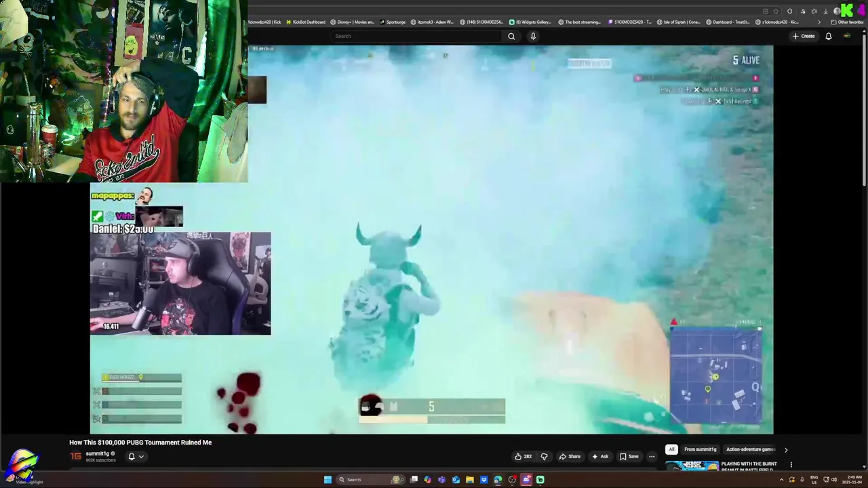Open The best streaming bookmark

coord(580,22)
